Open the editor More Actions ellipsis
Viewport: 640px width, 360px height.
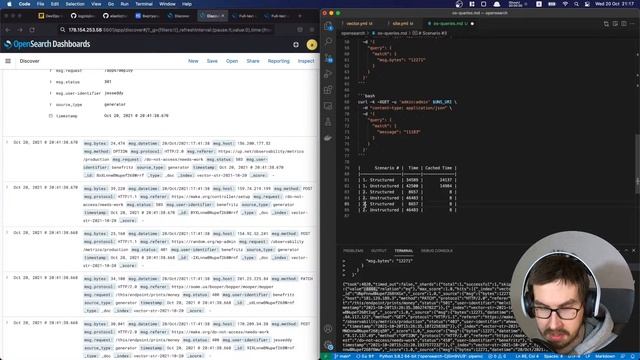click(x=633, y=24)
